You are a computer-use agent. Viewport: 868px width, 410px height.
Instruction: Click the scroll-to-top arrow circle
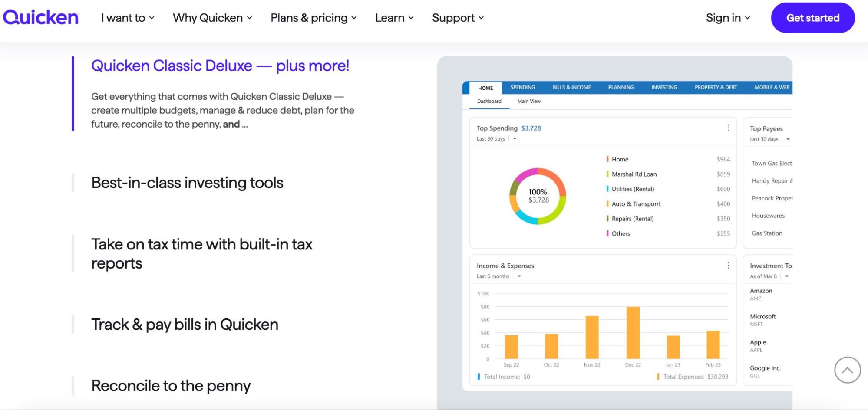[x=847, y=370]
